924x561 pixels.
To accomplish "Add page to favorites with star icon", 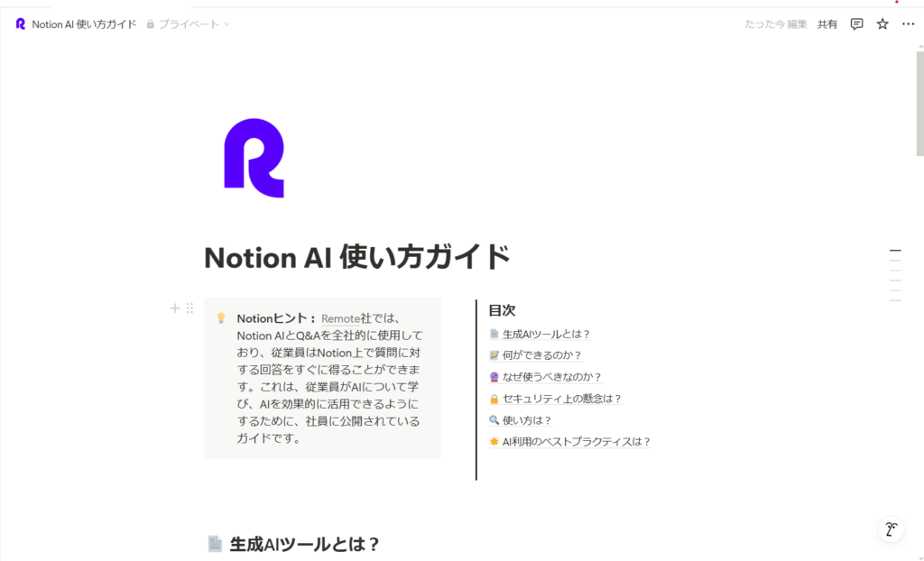I will (882, 24).
